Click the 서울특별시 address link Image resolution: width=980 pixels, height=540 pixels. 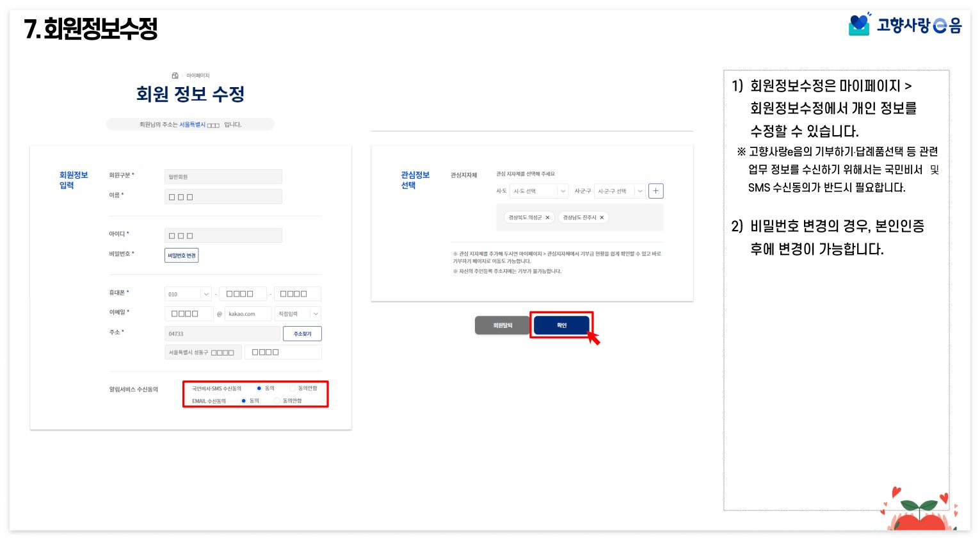pos(192,124)
